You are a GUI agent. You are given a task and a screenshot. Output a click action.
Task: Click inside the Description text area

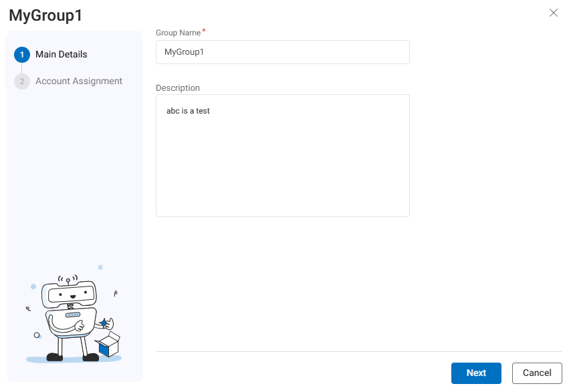282,160
